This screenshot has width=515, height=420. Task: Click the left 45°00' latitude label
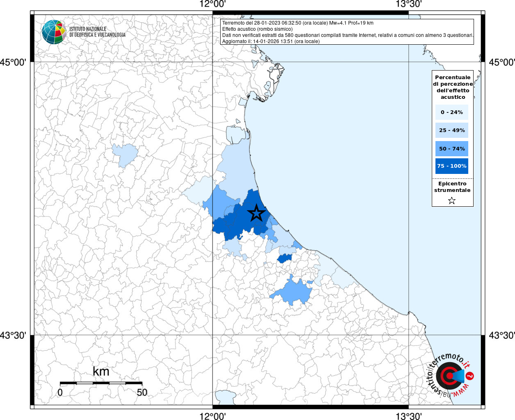(x=13, y=62)
